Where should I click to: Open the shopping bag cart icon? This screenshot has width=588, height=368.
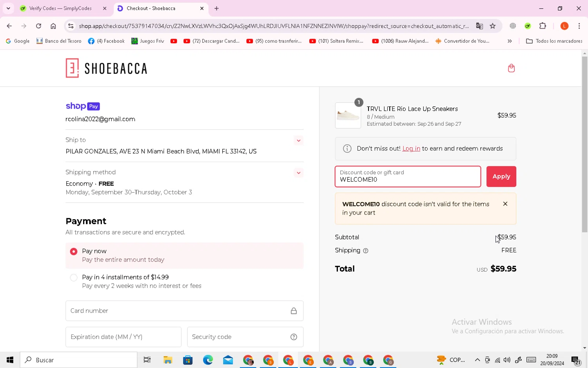(511, 68)
